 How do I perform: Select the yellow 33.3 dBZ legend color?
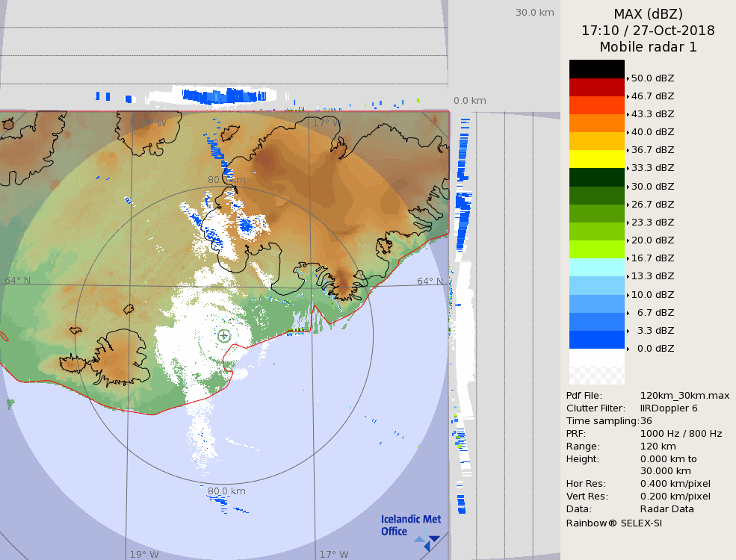tap(596, 159)
